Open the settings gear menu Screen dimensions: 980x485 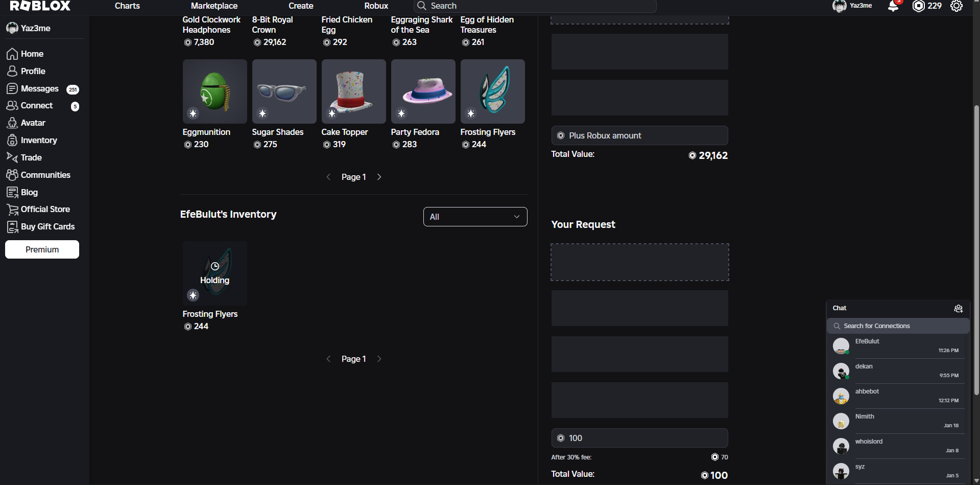coord(957,6)
